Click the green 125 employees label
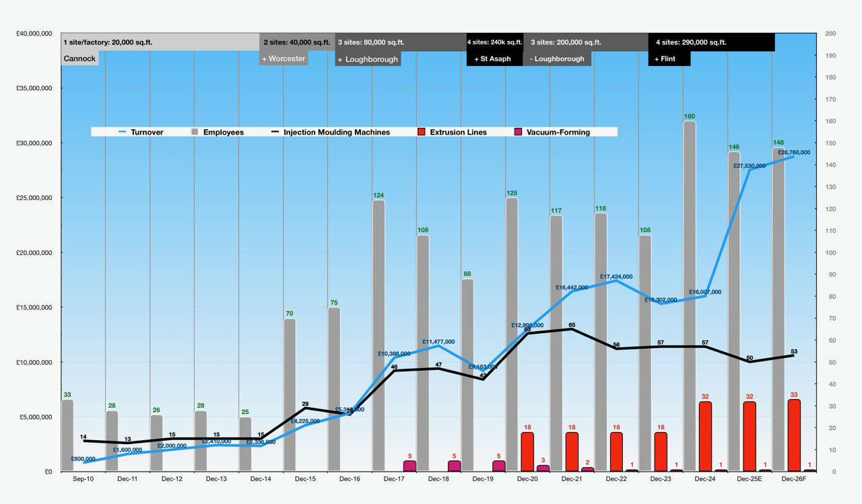 (x=512, y=193)
